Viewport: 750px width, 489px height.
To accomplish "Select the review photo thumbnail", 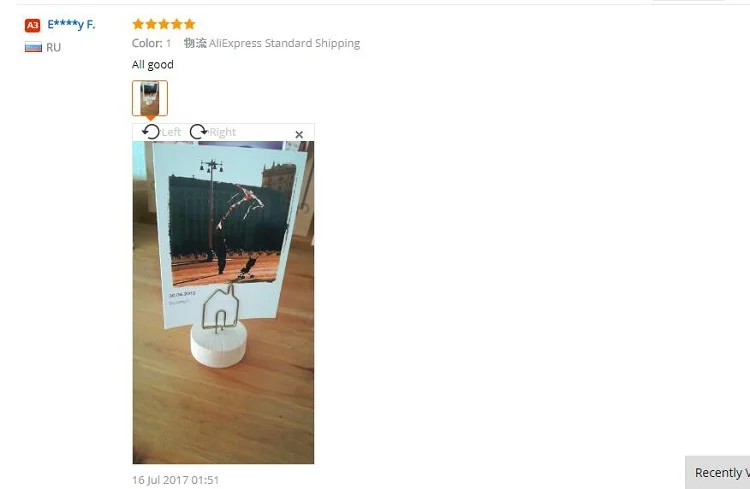I will [150, 98].
